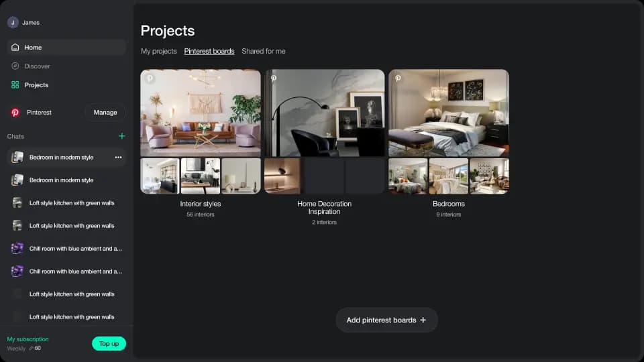
Task: Click the Home icon in sidebar
Action: 15,47
